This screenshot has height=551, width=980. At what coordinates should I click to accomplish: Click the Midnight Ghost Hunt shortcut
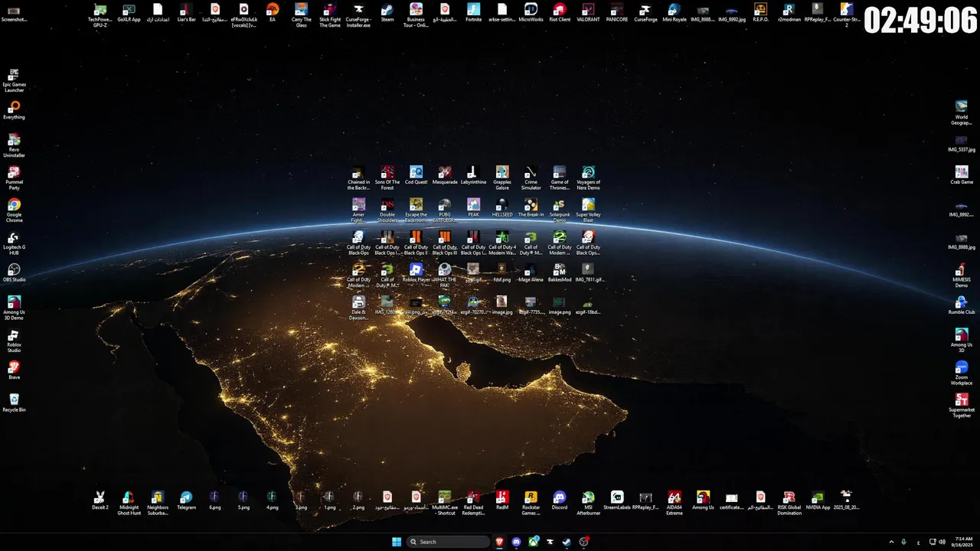[129, 502]
